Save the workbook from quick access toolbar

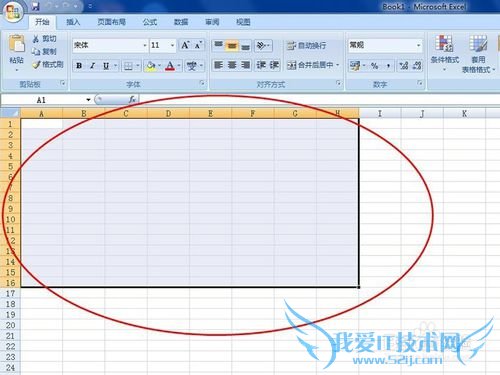[x=35, y=6]
